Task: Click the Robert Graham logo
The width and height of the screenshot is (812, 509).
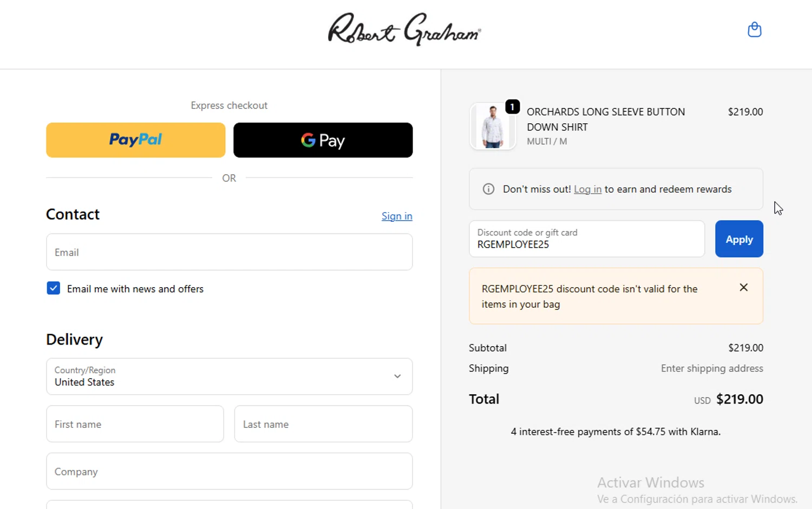Action: coord(404,30)
